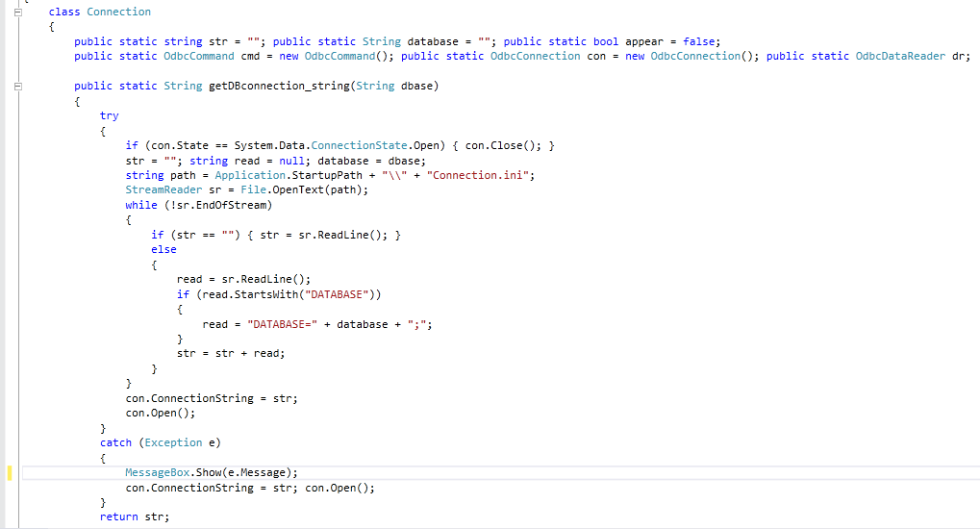The image size is (980, 529).
Task: Click the 'StreamReader' type name
Action: pyautogui.click(x=163, y=190)
